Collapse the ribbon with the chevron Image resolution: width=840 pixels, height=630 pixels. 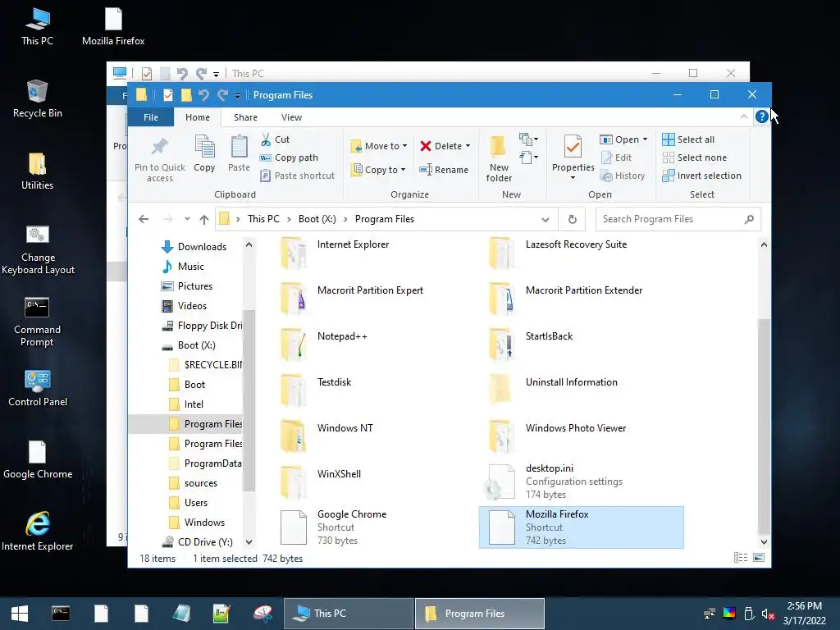pyautogui.click(x=743, y=116)
